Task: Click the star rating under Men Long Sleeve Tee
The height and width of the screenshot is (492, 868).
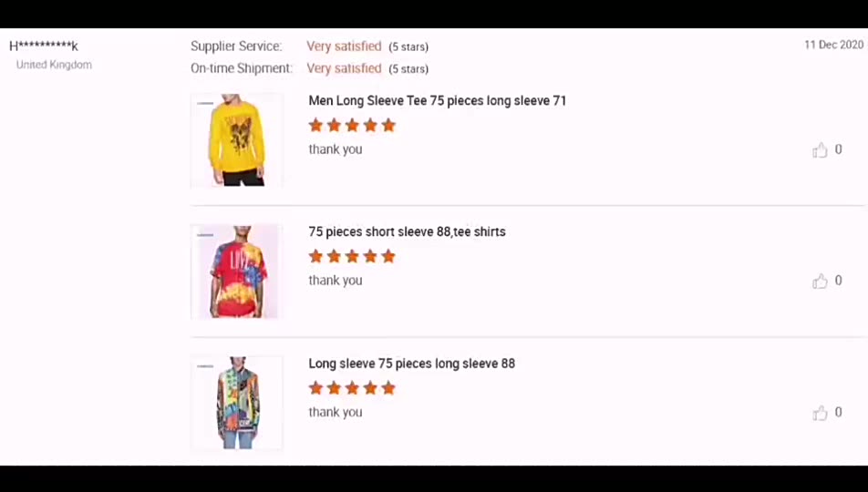Action: click(x=352, y=125)
